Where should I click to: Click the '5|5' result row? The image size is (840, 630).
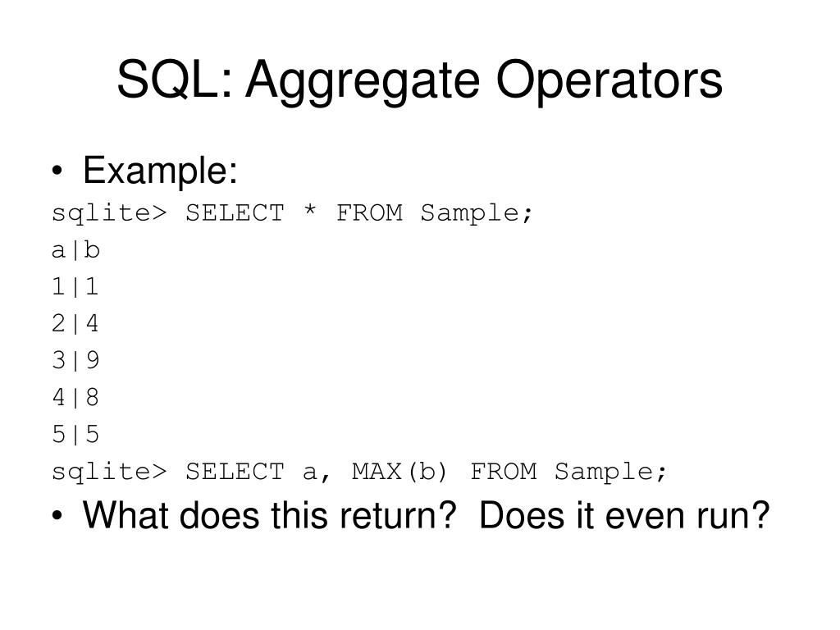pos(75,435)
